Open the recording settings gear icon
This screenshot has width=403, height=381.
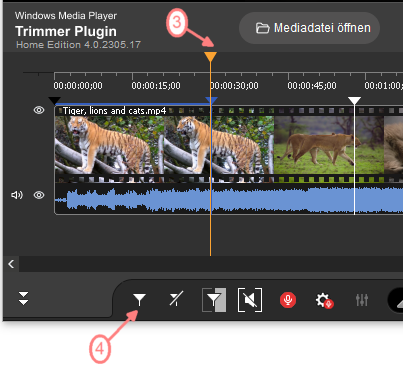click(x=324, y=301)
